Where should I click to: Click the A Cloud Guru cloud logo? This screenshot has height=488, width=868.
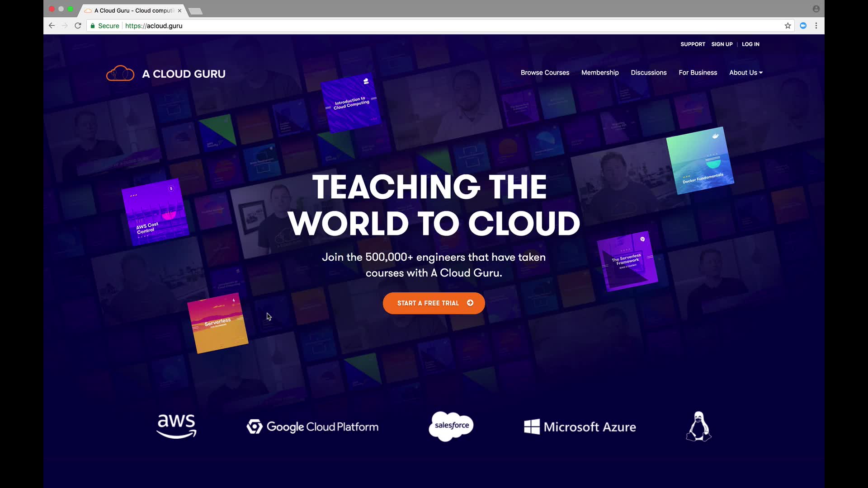click(x=120, y=73)
